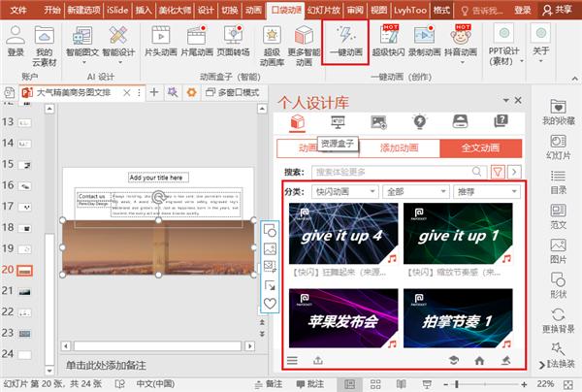The width and height of the screenshot is (582, 392).
Task: Click the 共享 button
Action: pos(557,10)
